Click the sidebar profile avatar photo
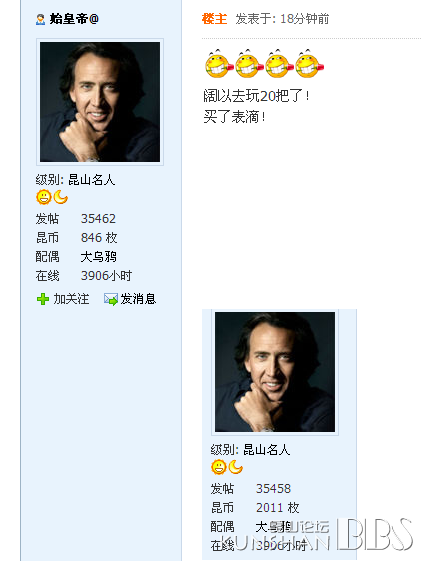This screenshot has height=561, width=421. 100,102
